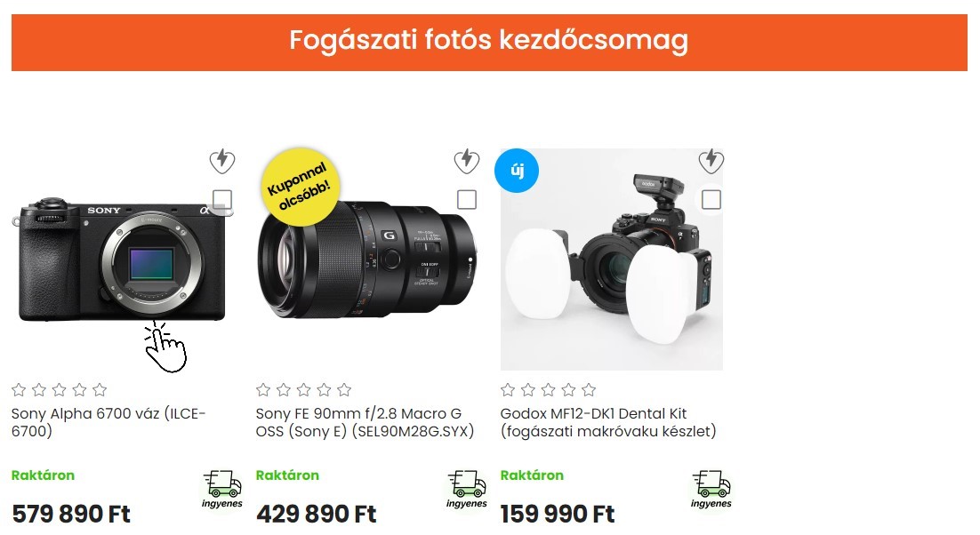Viewport: 980px width, 535px height.
Task: Click the star rating under Godox Dental Kit image
Action: click(x=548, y=390)
